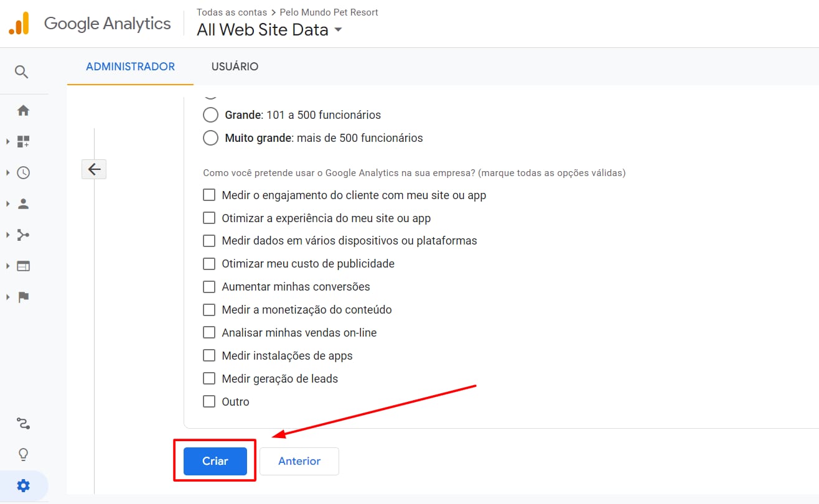Click the blue Criar button
Screen dimensions: 819x504
point(215,462)
